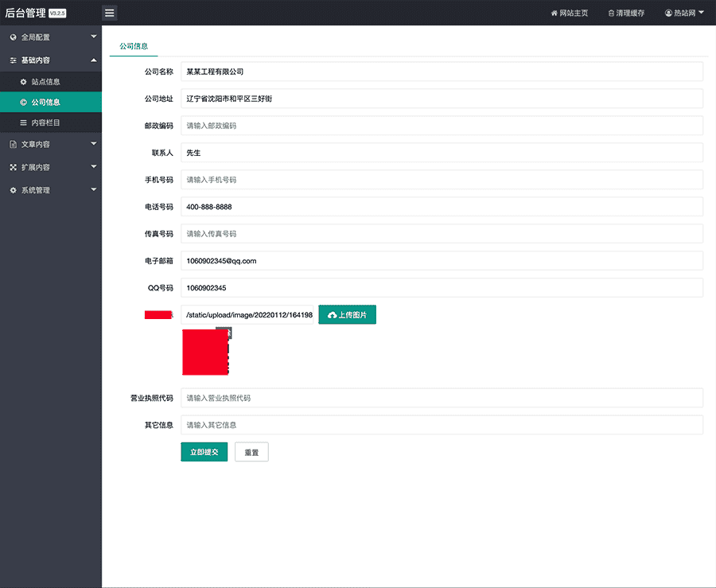Click the 重置 reset button
Screen dimensions: 716x588
coord(251,452)
